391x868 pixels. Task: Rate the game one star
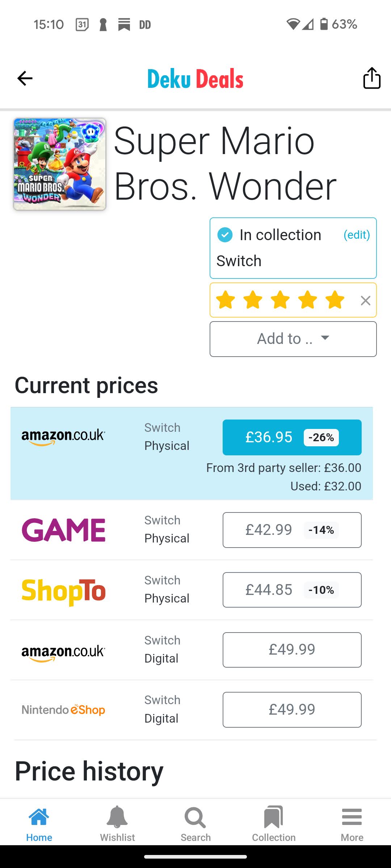[226, 300]
